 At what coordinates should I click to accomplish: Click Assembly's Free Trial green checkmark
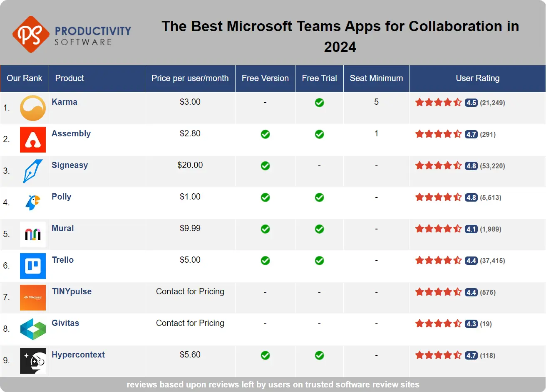(x=319, y=134)
